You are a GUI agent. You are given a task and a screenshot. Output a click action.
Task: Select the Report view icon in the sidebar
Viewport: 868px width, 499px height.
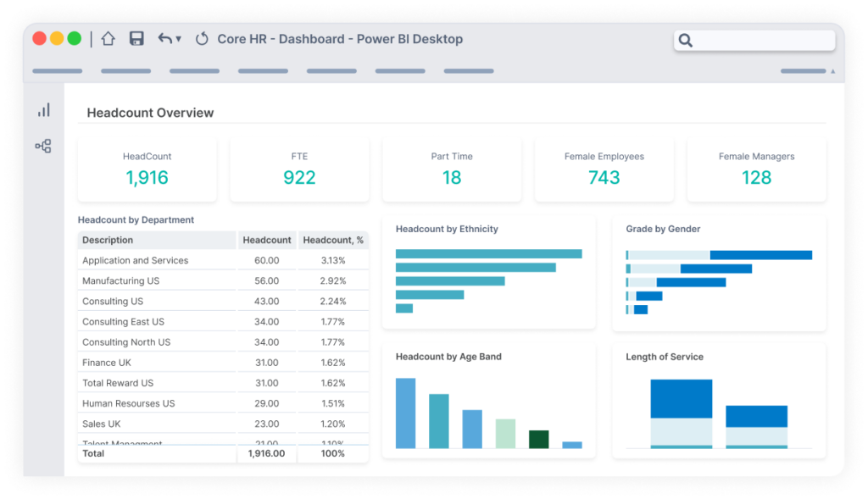[43, 109]
